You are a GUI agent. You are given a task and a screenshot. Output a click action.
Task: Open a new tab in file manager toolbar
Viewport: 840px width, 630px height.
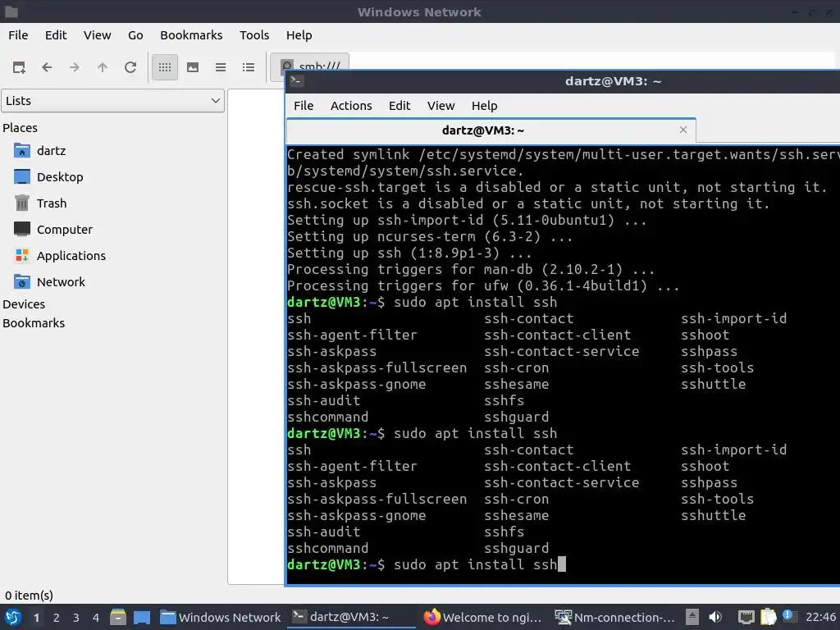[20, 67]
